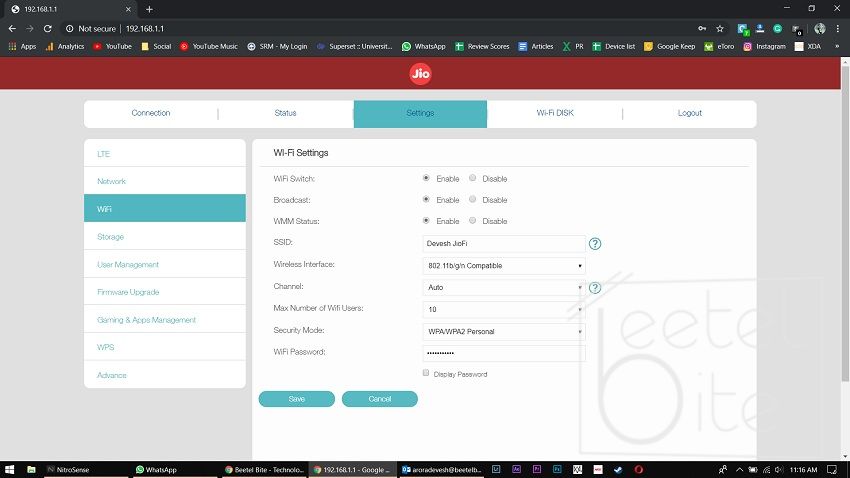Save the Wi-Fi settings
This screenshot has height=478, width=850.
tap(297, 399)
